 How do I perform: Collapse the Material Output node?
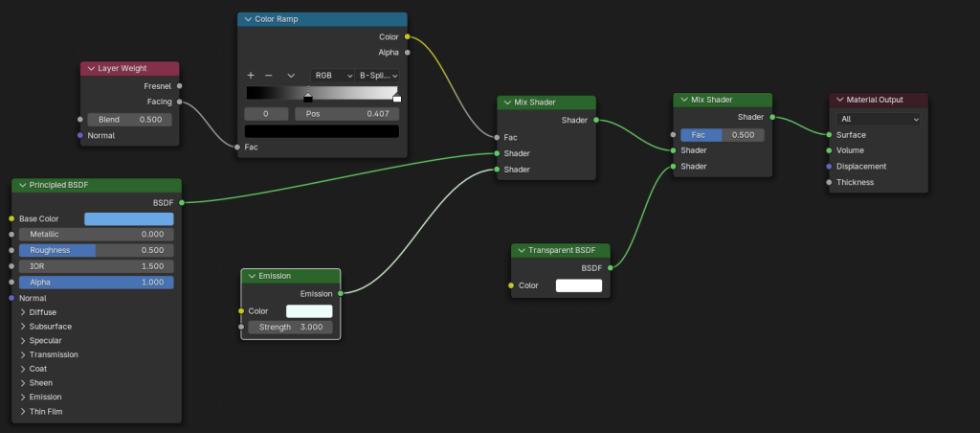point(839,100)
